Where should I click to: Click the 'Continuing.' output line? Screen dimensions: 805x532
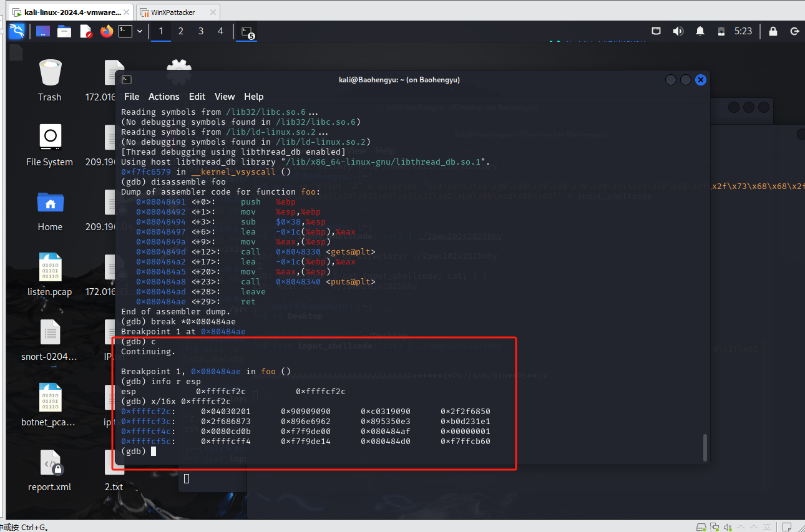[x=149, y=351]
